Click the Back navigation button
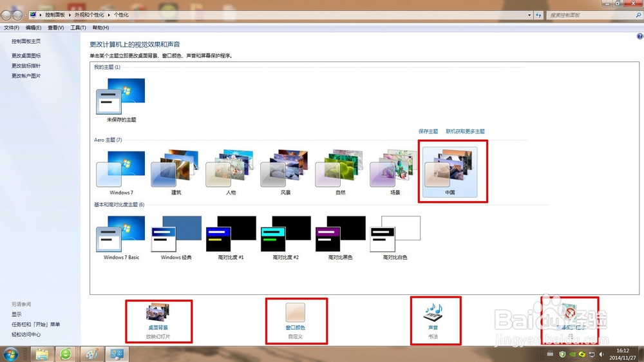Viewport: 644px width, 362px height. (x=6, y=15)
